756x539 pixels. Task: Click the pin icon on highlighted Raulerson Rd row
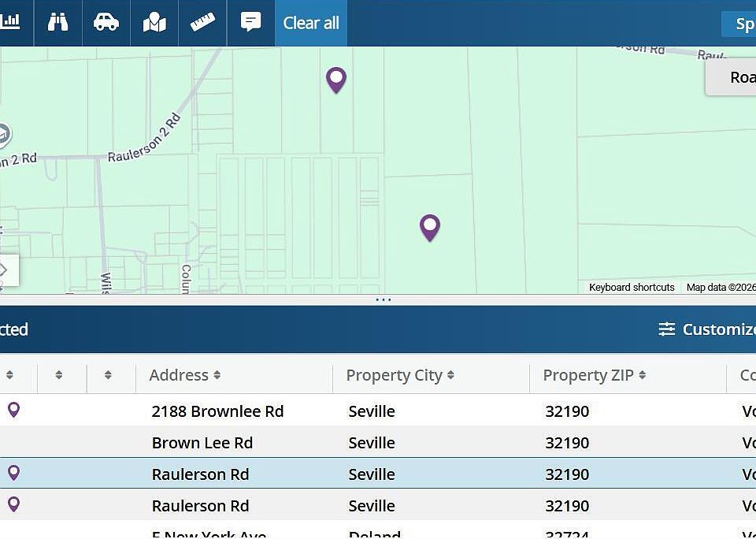tap(13, 471)
